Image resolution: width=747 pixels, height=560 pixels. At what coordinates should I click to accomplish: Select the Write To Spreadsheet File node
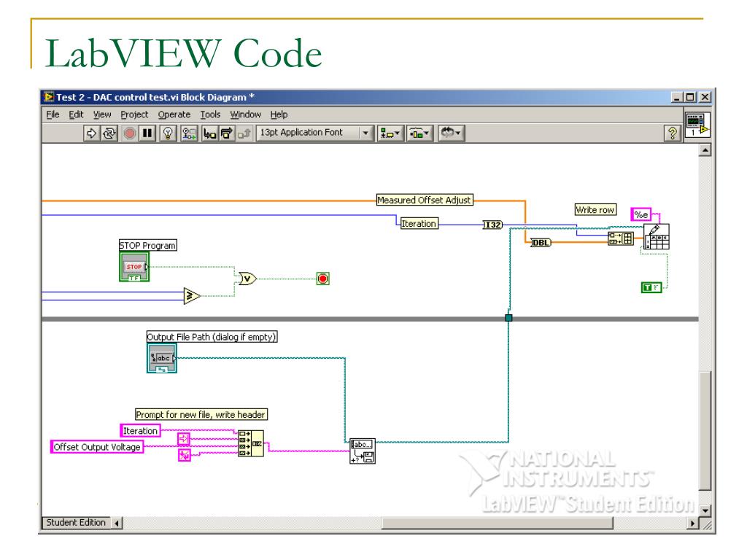pos(657,237)
